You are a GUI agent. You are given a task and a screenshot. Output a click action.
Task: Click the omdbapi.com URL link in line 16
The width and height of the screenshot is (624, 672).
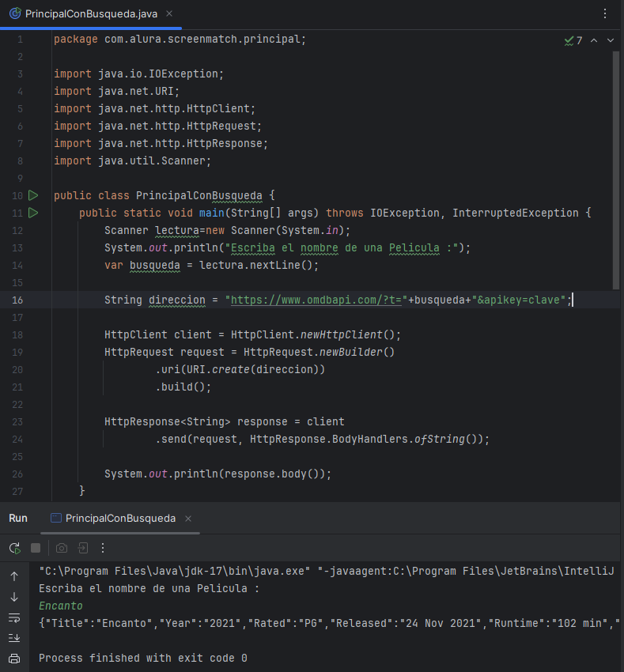click(316, 300)
